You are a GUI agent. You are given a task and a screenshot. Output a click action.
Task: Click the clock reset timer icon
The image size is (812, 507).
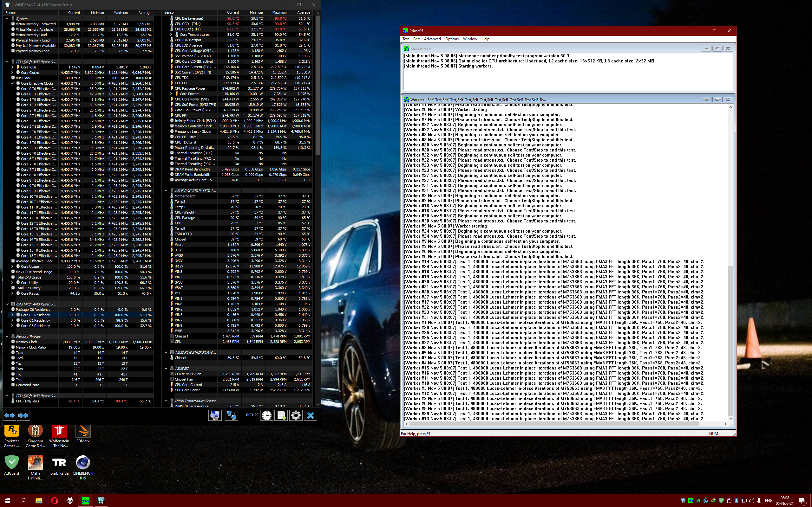tap(267, 415)
